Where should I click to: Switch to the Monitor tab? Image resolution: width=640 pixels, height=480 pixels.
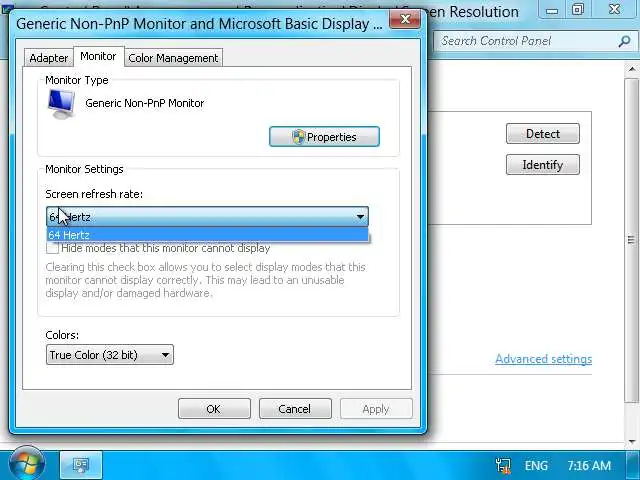point(98,56)
